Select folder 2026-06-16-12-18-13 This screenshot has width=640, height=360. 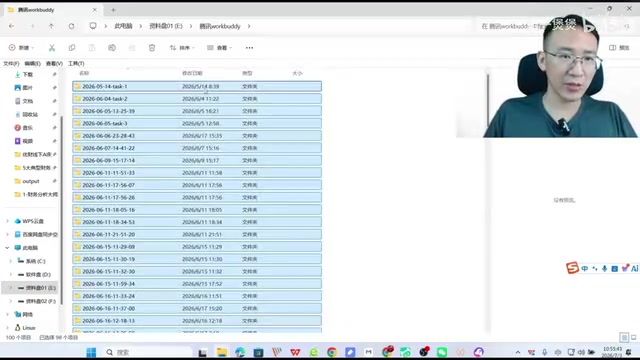[x=197, y=321]
